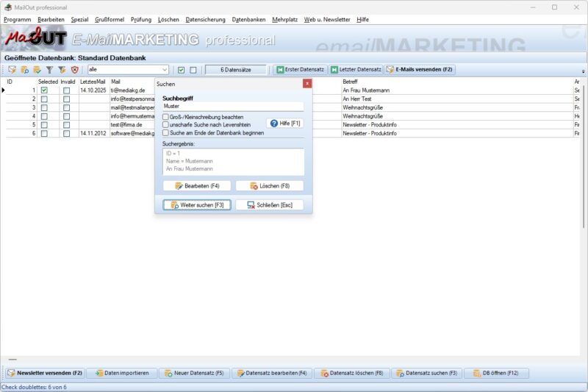Jump to first record with Erster Datensatz

point(299,70)
